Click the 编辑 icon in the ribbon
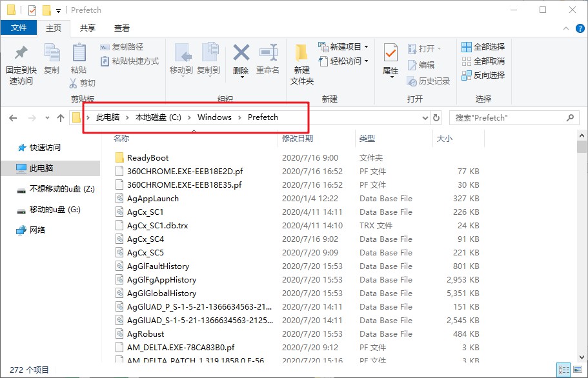This screenshot has width=588, height=378. click(x=412, y=65)
